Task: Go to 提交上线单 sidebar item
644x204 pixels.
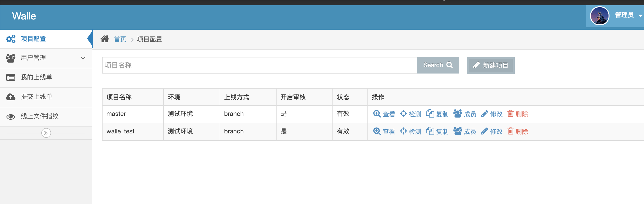Action: pos(36,97)
